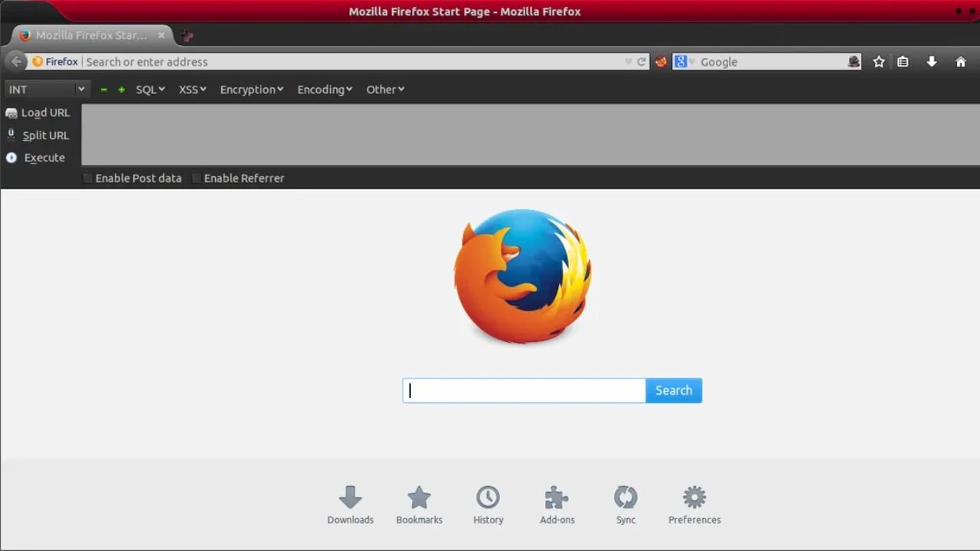Go back with the browser back arrow

[x=16, y=62]
